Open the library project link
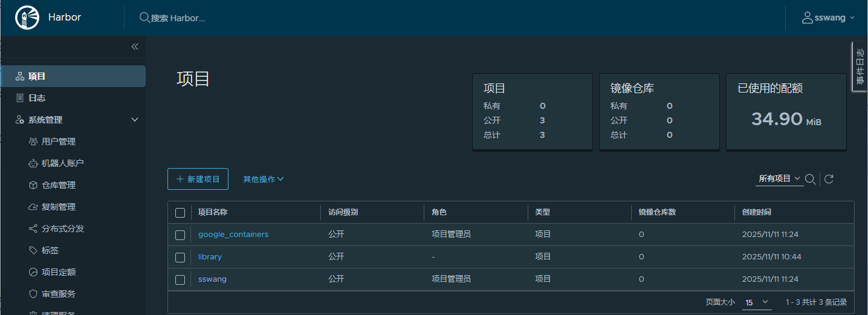This screenshot has height=315, width=868. 210,256
